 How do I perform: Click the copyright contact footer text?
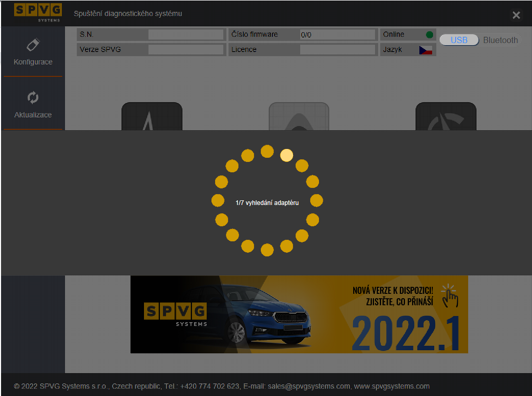(221, 386)
